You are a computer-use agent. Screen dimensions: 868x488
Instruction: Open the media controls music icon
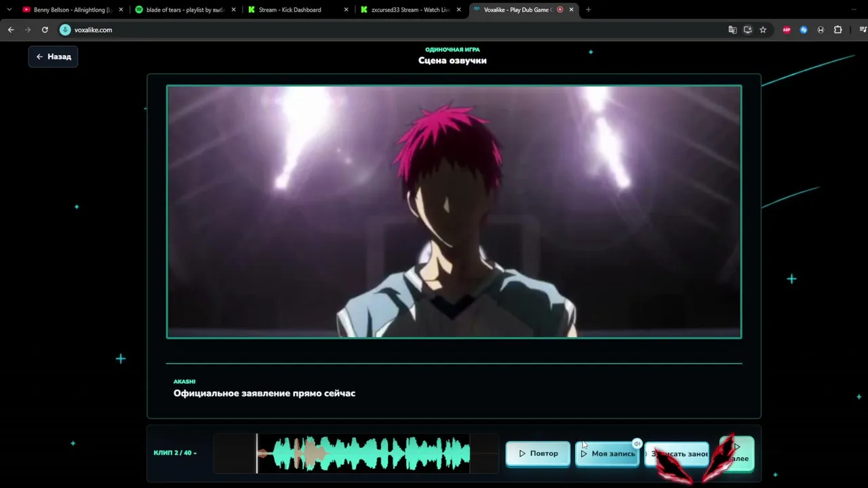863,30
